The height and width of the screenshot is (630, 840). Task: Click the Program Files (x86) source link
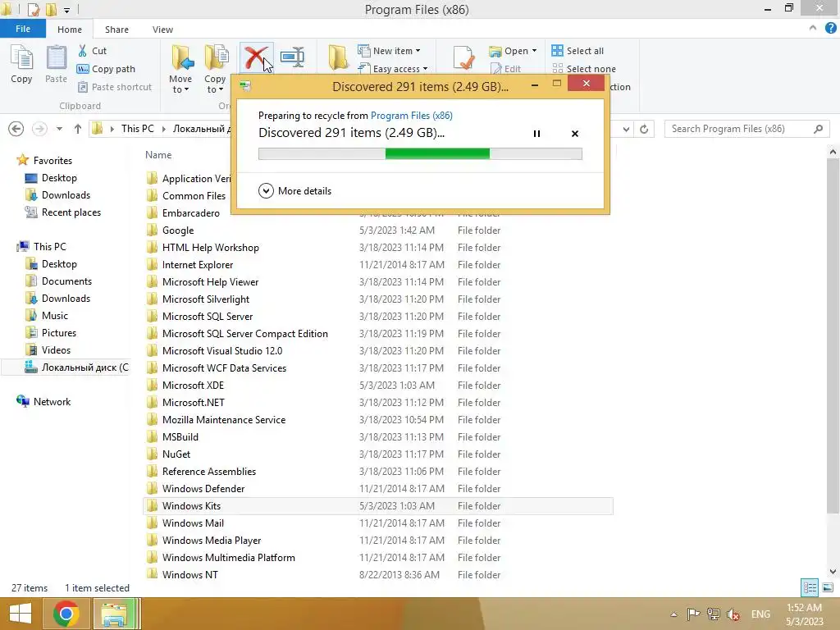pos(412,115)
